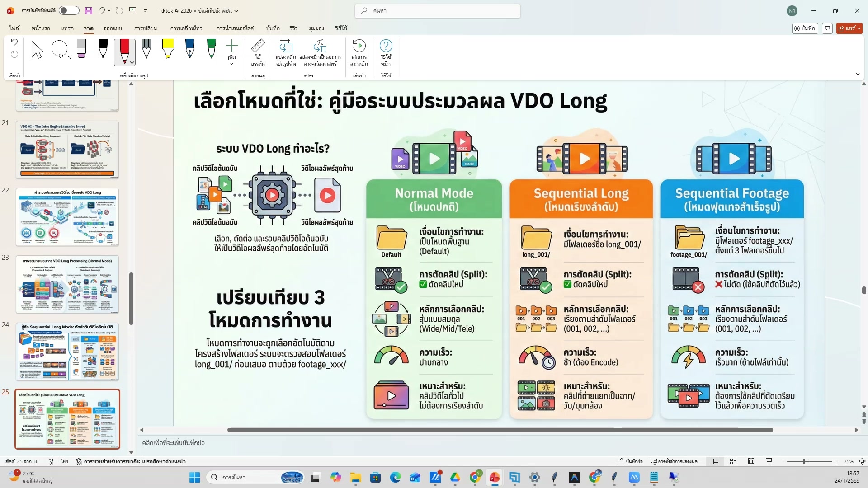Switch to Reading view
Viewport: 868px width, 488px height.
pyautogui.click(x=751, y=461)
